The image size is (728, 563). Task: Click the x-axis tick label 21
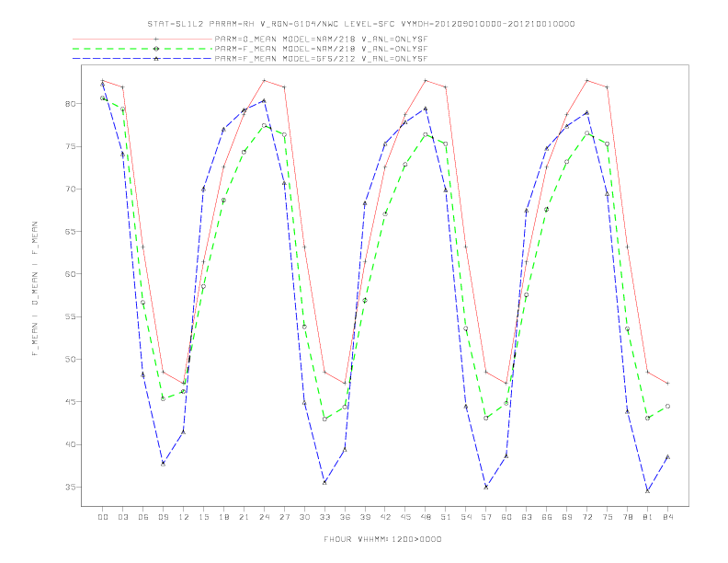pos(244,517)
